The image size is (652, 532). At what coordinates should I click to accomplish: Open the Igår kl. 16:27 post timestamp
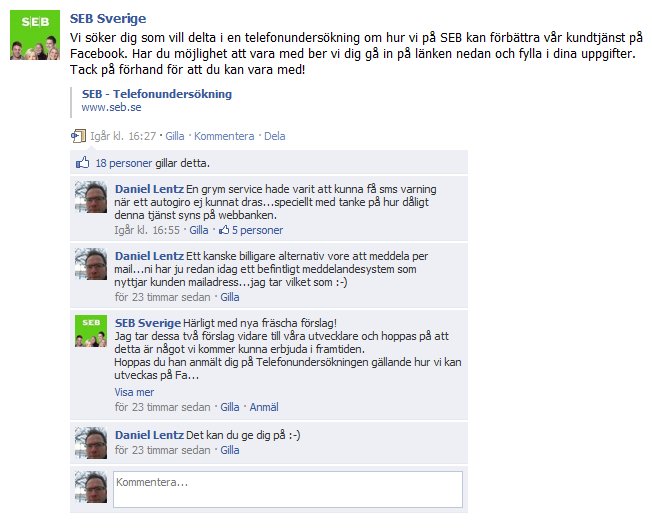[123, 136]
